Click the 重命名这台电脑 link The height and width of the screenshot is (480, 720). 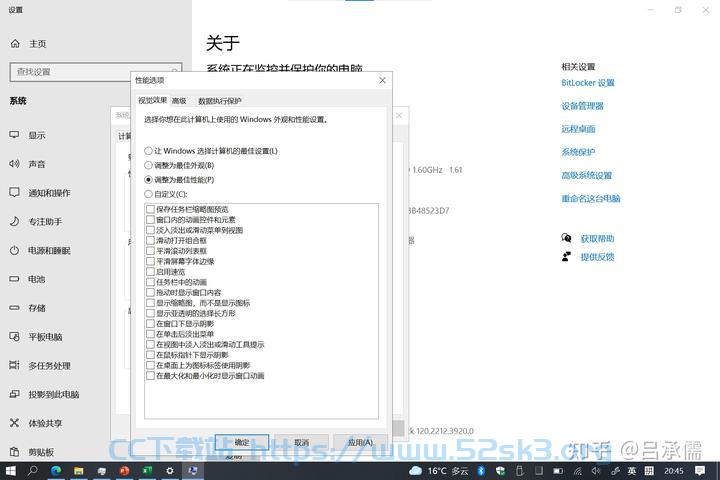click(x=591, y=198)
